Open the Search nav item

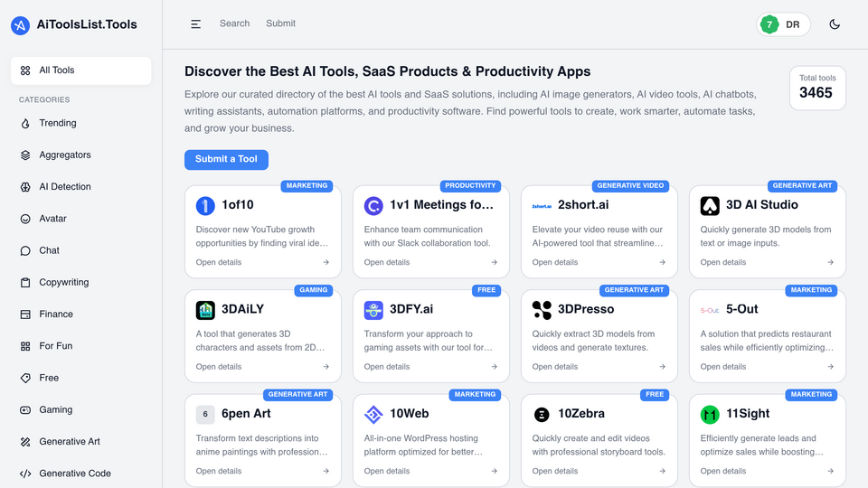click(234, 23)
